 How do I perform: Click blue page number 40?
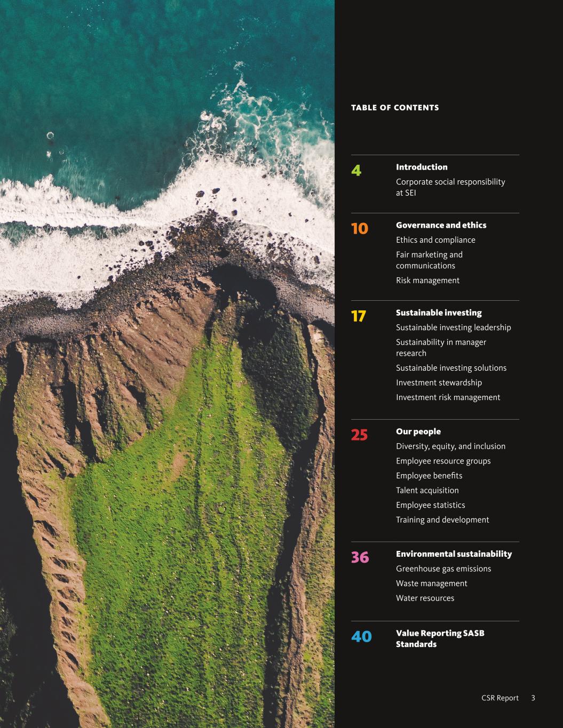tap(361, 637)
